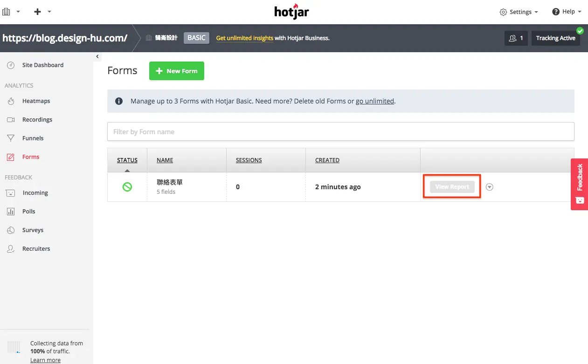Open Heatmaps from the sidebar
The height and width of the screenshot is (364, 588).
pos(36,101)
